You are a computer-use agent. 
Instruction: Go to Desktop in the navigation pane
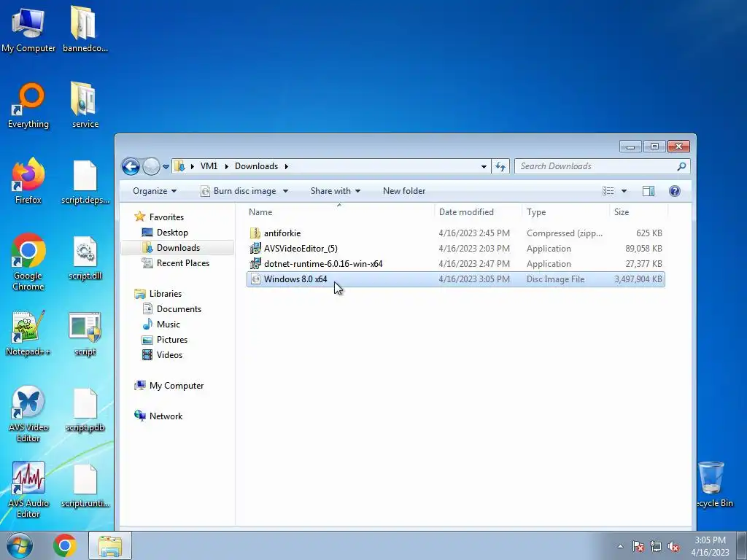point(172,233)
